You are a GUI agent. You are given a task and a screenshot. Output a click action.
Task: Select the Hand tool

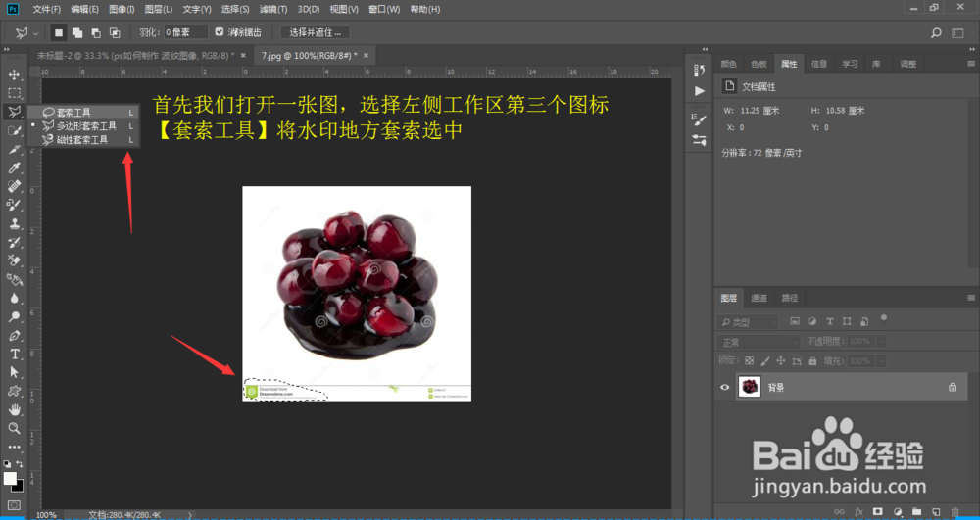[x=14, y=409]
